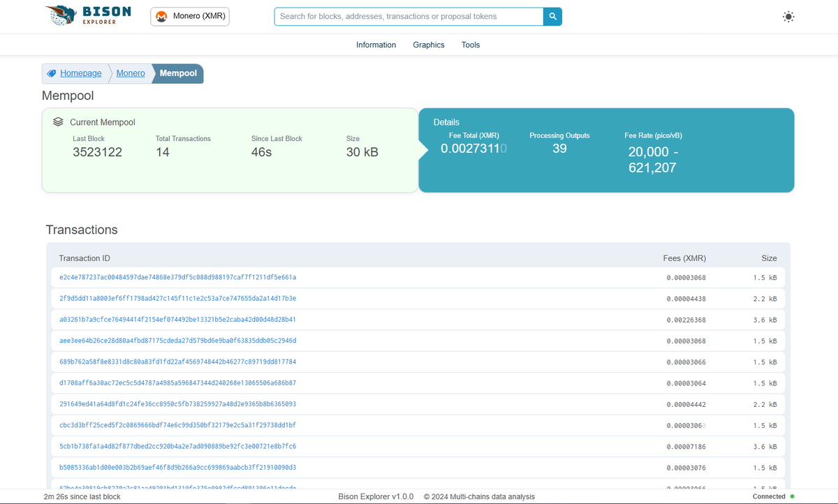Click fee value 0.00003066
Image resolution: width=838 pixels, height=504 pixels.
point(686,362)
